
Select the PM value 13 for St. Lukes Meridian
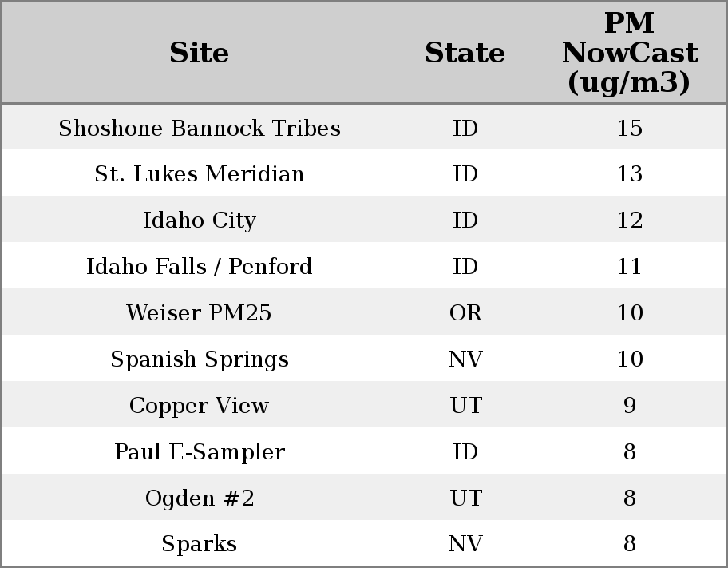point(629,174)
